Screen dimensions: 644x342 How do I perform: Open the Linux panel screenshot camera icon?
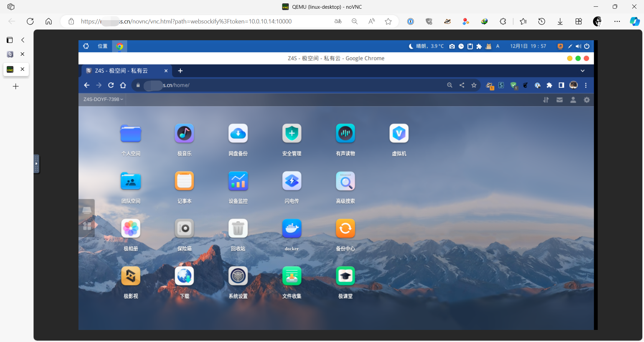pos(452,46)
